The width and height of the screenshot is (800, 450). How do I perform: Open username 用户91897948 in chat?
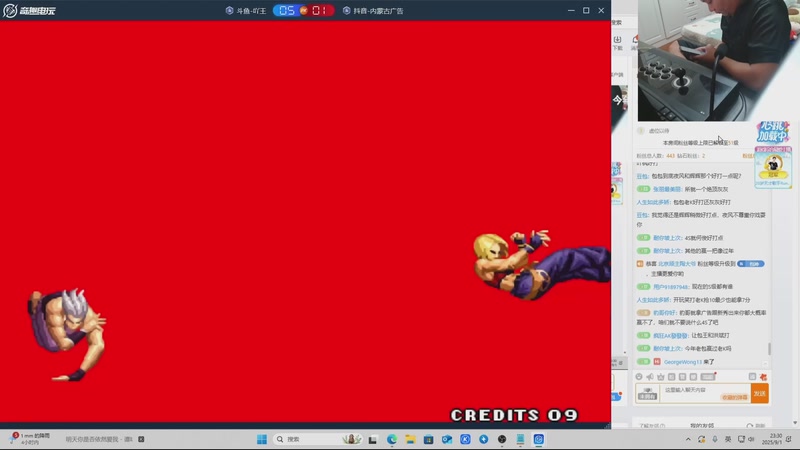[671, 287]
